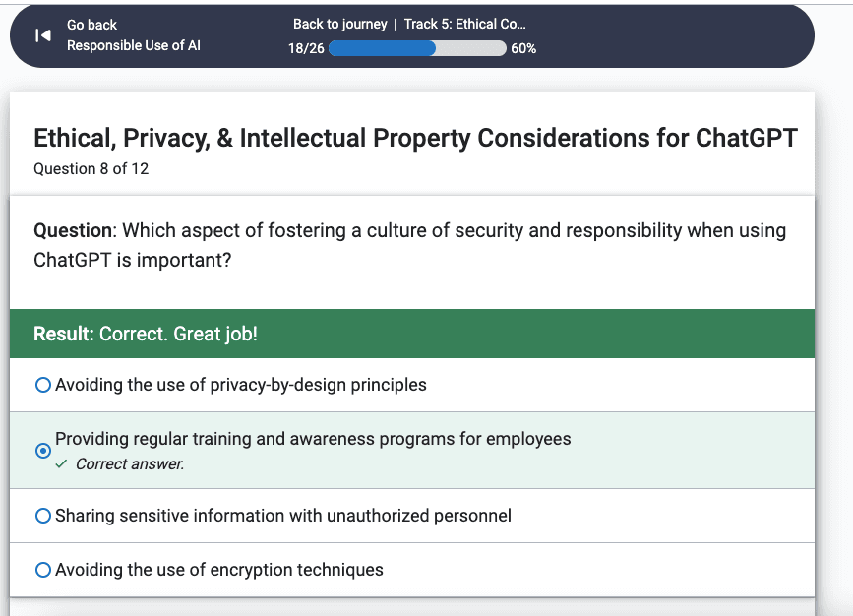Click the Question 8 of 12 label
This screenshot has height=616, width=853.
[x=91, y=168]
